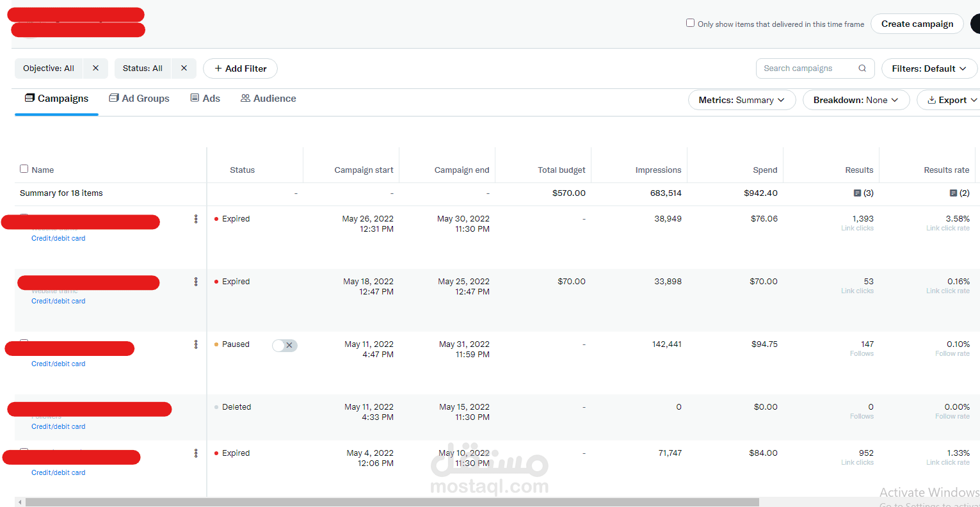The image size is (980, 507).
Task: Sort by the Results column header
Action: pos(859,170)
